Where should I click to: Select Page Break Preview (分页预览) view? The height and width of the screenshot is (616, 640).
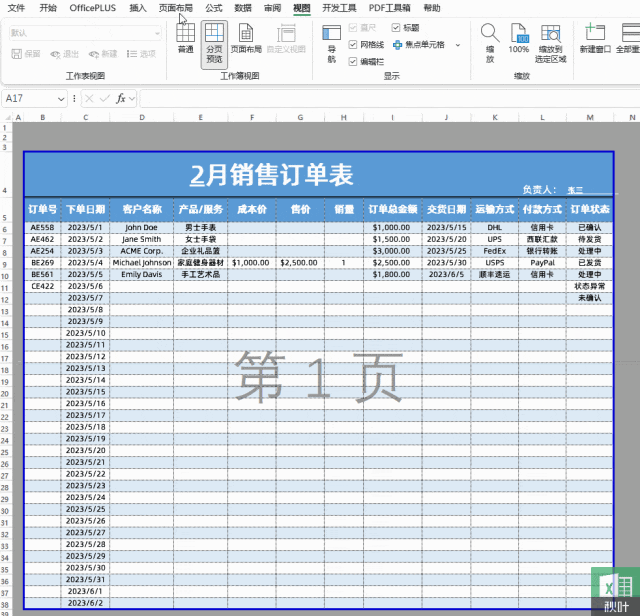point(214,44)
